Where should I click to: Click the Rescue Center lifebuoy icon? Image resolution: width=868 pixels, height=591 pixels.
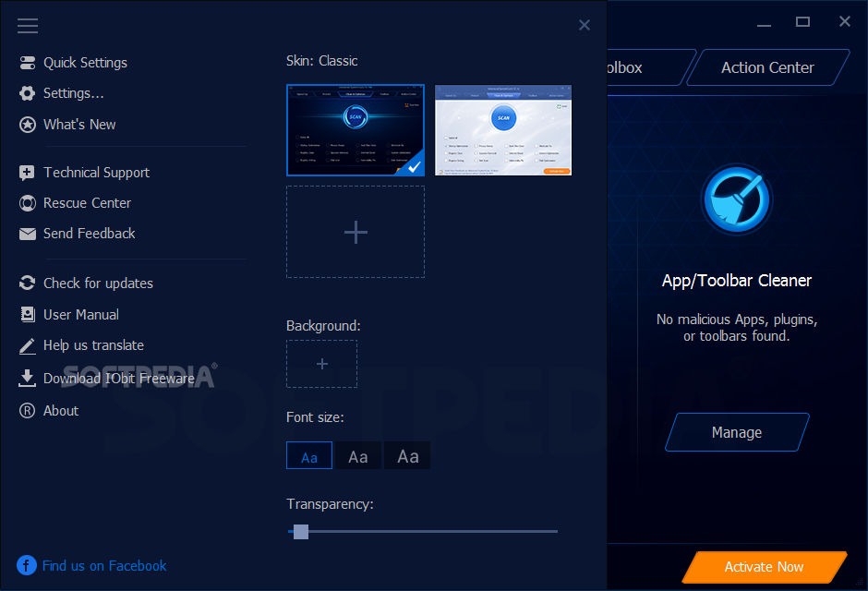[x=27, y=203]
